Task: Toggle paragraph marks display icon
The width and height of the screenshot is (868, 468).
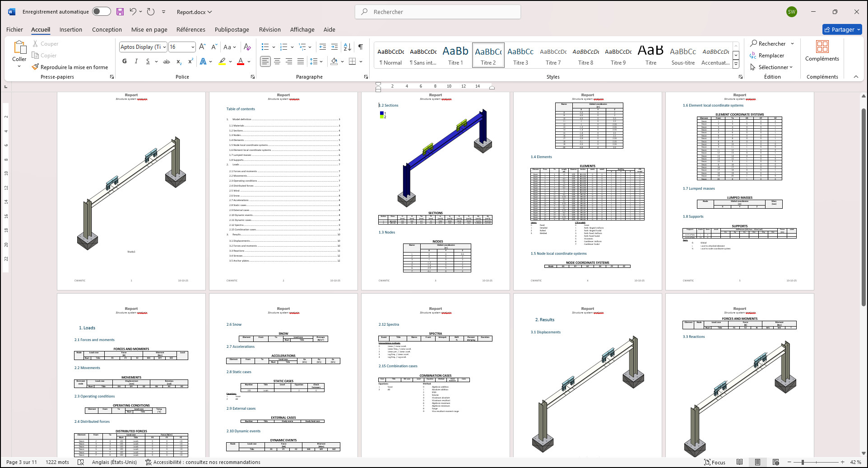Action: [361, 47]
